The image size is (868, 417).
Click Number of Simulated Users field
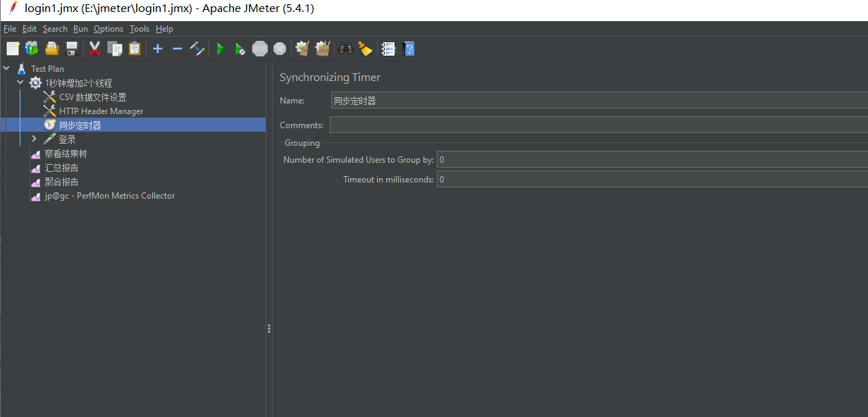coord(652,160)
